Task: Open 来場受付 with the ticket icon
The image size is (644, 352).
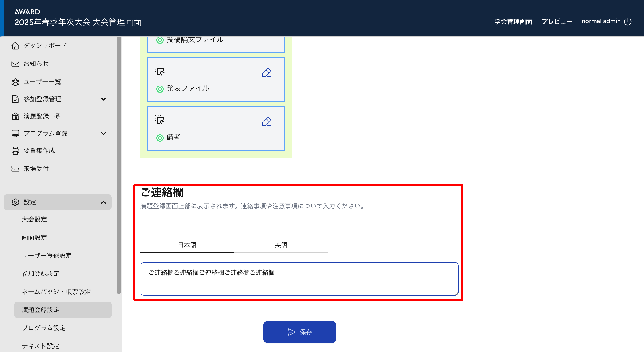Action: pos(15,169)
